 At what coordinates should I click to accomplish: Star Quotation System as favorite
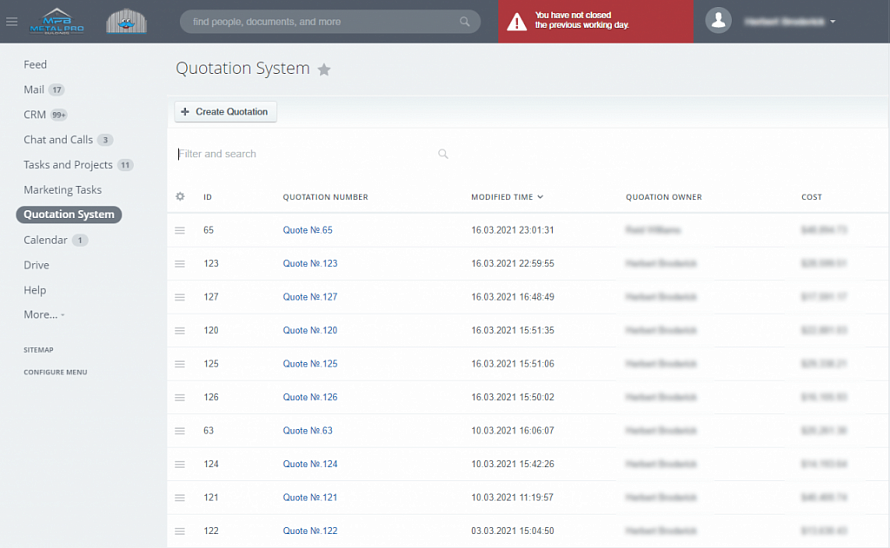pyautogui.click(x=324, y=70)
